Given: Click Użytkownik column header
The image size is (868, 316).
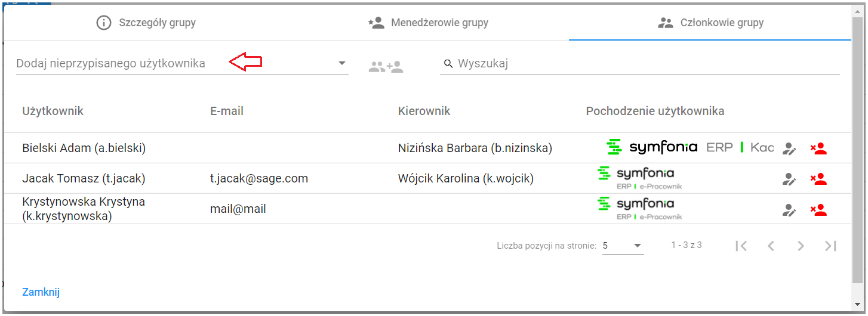Looking at the screenshot, I should click(x=53, y=111).
